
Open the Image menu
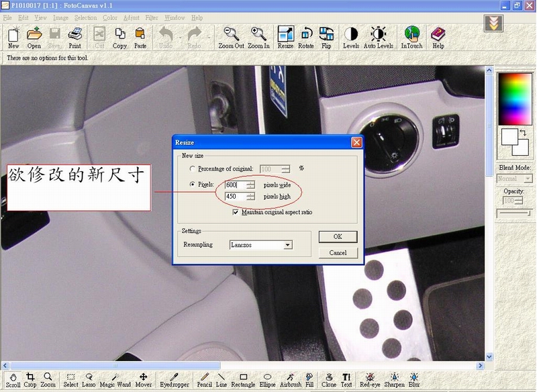(60, 17)
